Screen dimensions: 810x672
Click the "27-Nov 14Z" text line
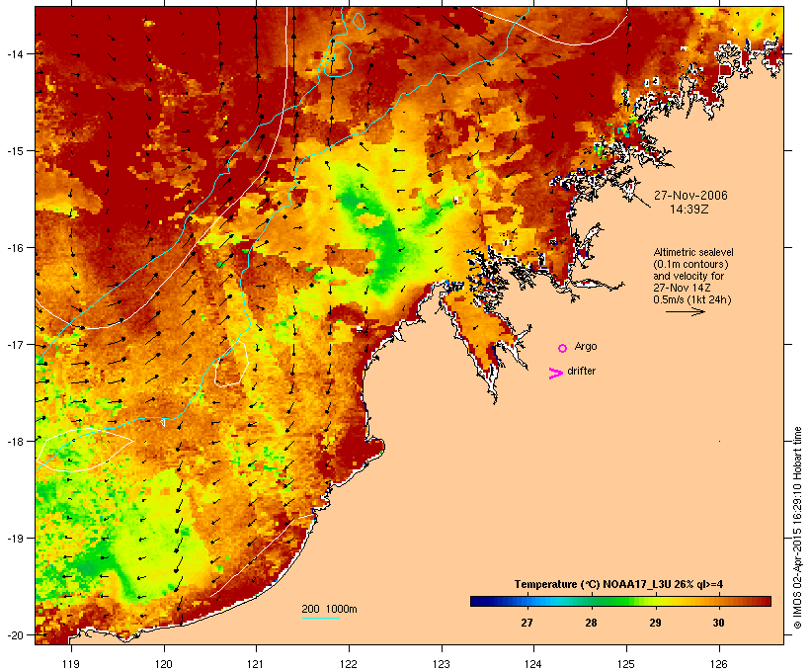pos(681,288)
